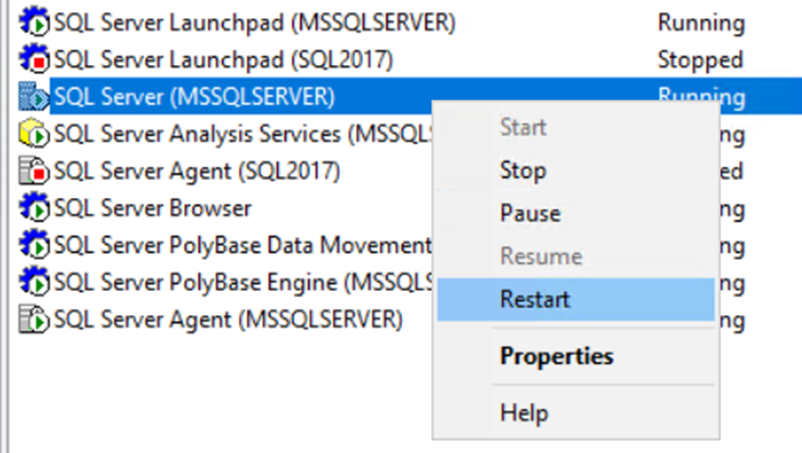The width and height of the screenshot is (802, 453).
Task: Click the SQL Server Agent (MSSQLSERVER) icon
Action: pos(35,320)
